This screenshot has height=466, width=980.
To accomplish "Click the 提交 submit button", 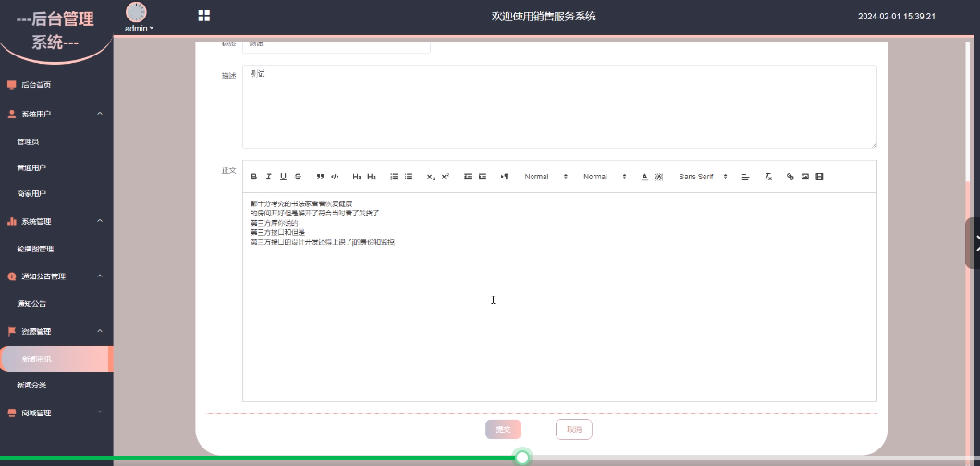I will [x=503, y=430].
